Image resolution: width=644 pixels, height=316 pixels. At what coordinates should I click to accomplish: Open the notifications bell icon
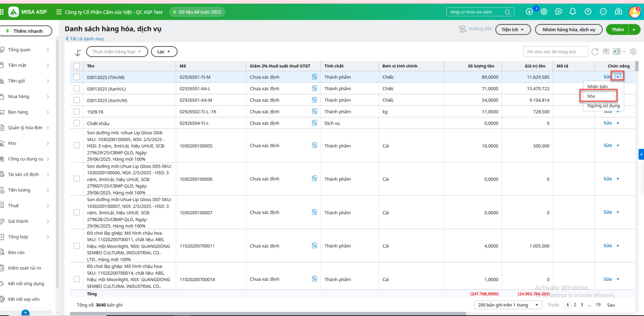click(x=573, y=12)
